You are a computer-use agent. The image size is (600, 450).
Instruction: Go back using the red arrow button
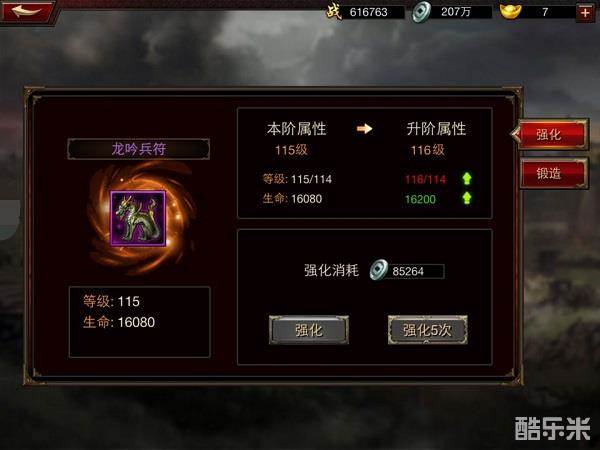(x=27, y=12)
